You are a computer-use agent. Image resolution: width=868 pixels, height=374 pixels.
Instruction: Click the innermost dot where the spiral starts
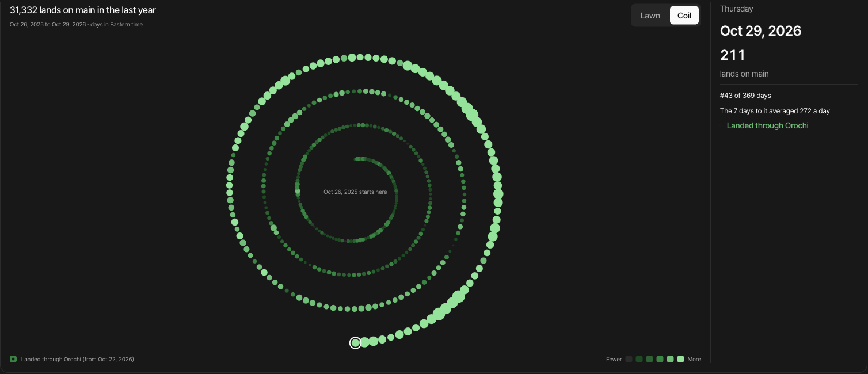click(357, 159)
